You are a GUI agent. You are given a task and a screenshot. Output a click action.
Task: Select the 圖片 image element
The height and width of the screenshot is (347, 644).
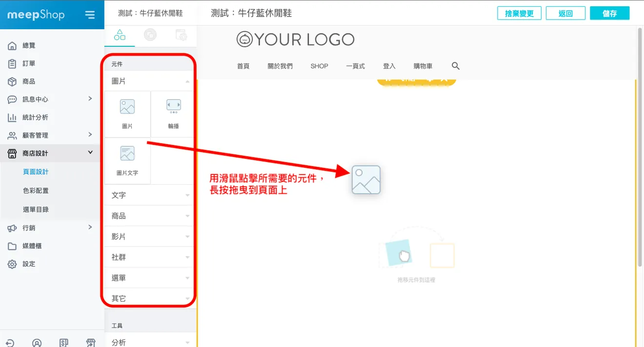127,114
